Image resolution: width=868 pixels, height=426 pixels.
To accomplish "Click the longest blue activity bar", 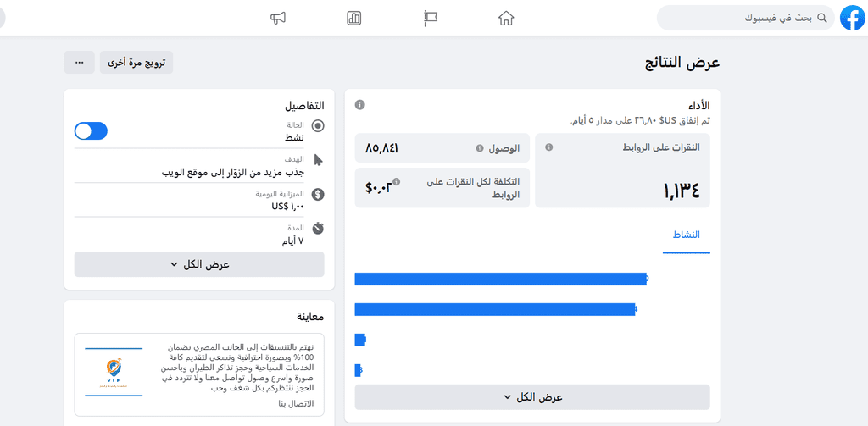I will (501, 279).
